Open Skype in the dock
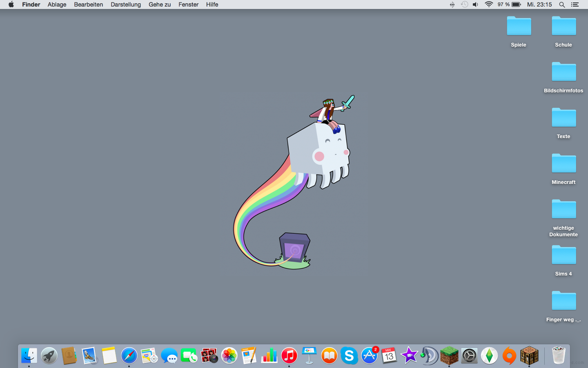The height and width of the screenshot is (368, 588). pyautogui.click(x=349, y=356)
